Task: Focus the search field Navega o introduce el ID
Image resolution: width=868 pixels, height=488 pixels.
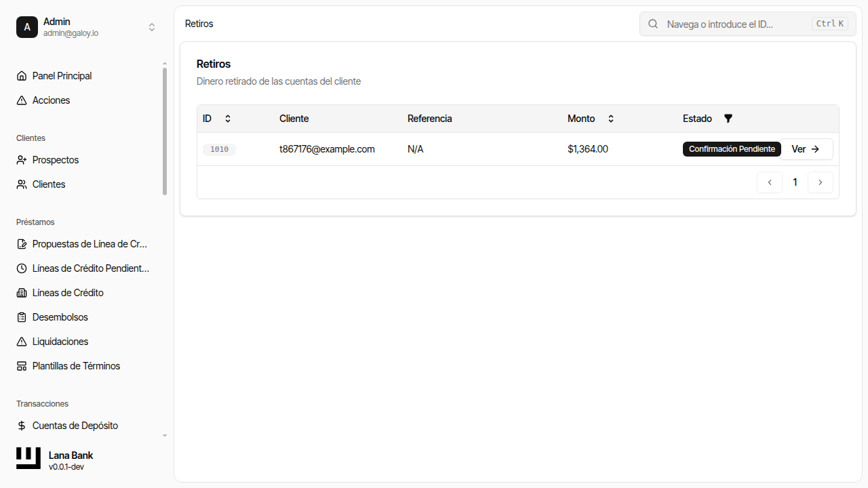Action: pyautogui.click(x=736, y=24)
